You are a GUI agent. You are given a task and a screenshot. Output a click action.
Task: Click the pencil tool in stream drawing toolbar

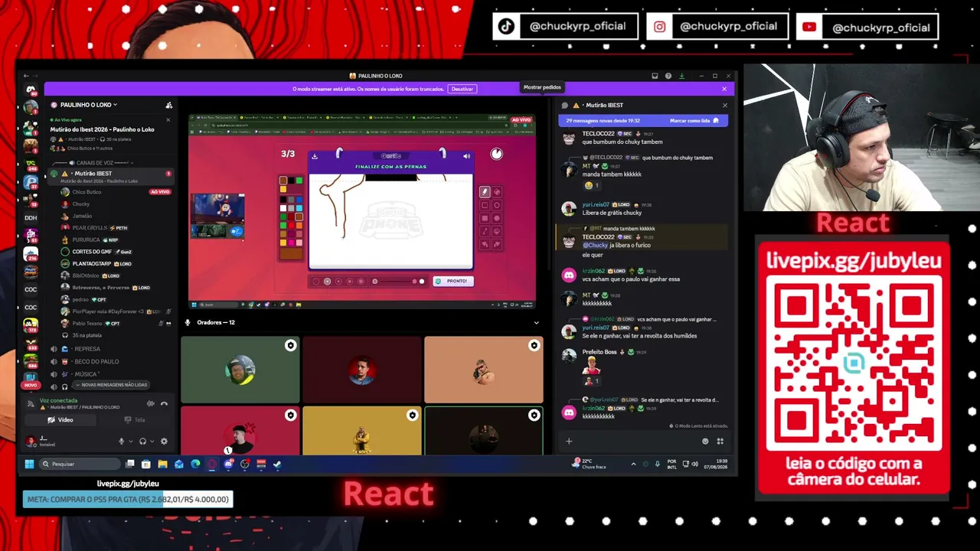pos(485,192)
